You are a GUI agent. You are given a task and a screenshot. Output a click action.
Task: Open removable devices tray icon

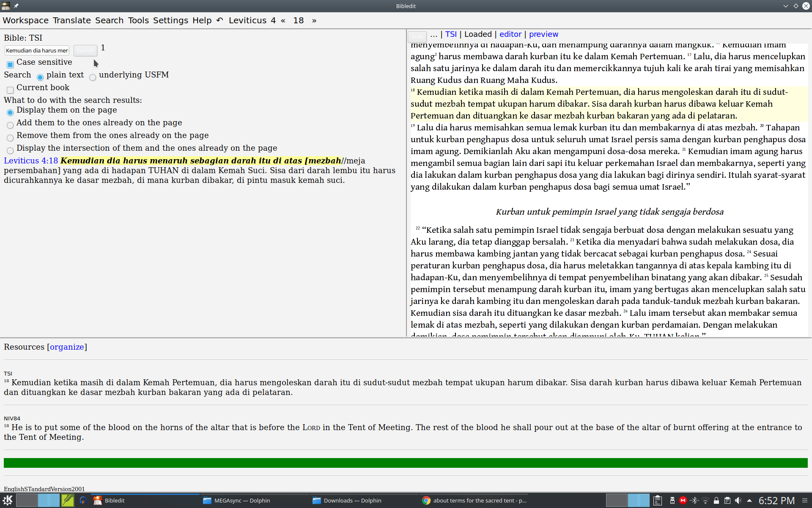(x=672, y=500)
